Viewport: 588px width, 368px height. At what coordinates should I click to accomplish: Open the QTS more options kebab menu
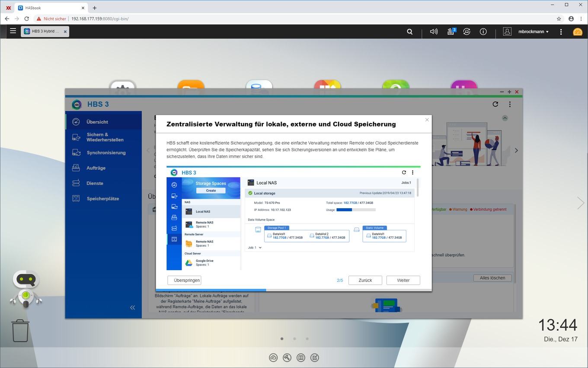(561, 32)
